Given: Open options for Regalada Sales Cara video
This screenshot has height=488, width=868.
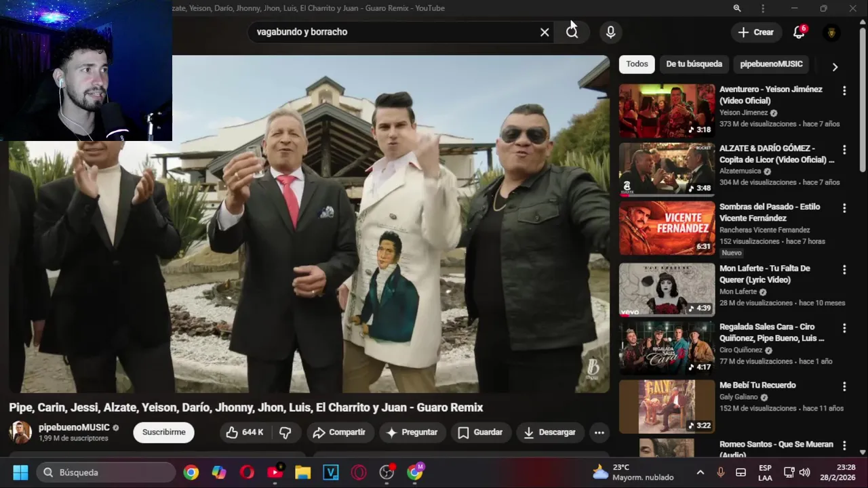Looking at the screenshot, I should point(844,328).
